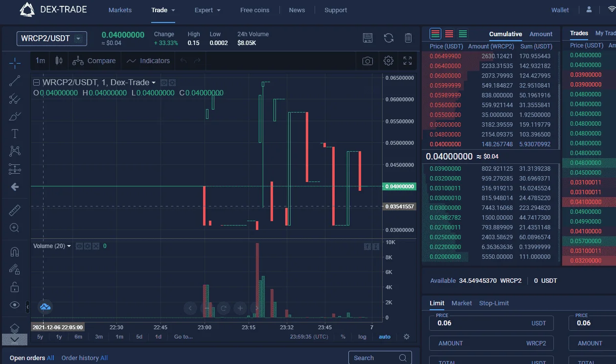The image size is (616, 364).
Task: Open the Indicators menu
Action: pyautogui.click(x=148, y=61)
